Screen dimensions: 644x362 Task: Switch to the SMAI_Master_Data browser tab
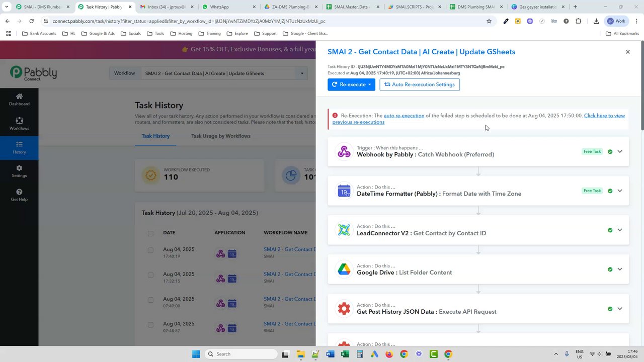point(353,7)
